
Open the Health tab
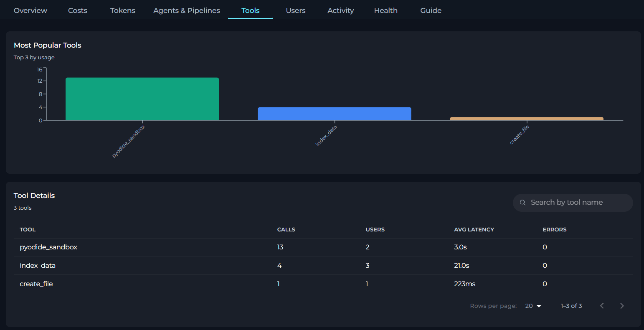[x=386, y=10]
